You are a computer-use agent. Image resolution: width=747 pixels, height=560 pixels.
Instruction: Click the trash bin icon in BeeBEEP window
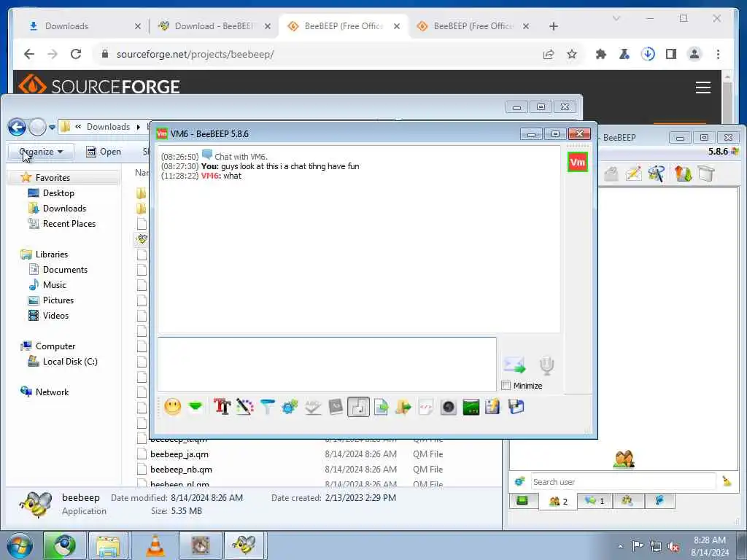pos(706,174)
